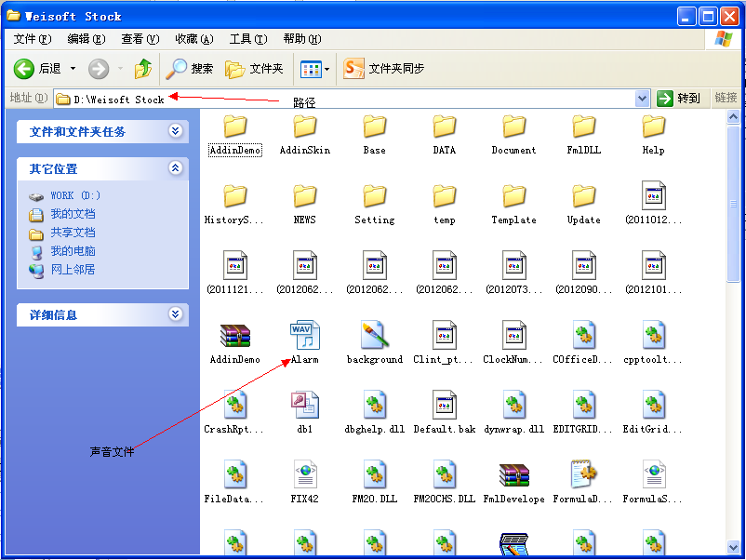Image resolution: width=746 pixels, height=560 pixels.
Task: Open the Back history dropdown arrow
Action: click(x=73, y=69)
